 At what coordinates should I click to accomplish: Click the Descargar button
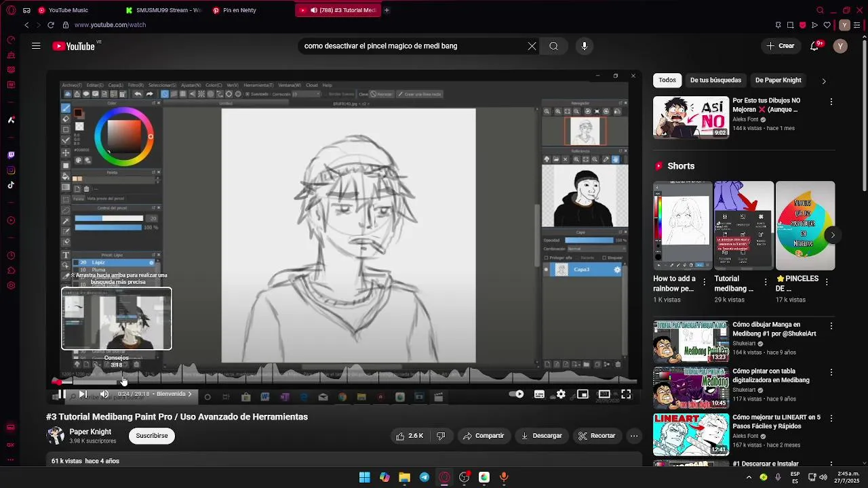pos(541,436)
